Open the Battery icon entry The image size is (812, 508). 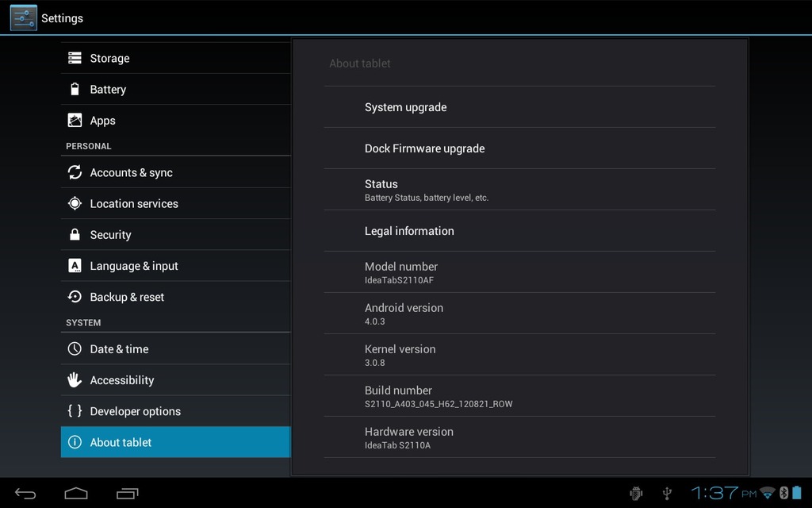pos(75,89)
